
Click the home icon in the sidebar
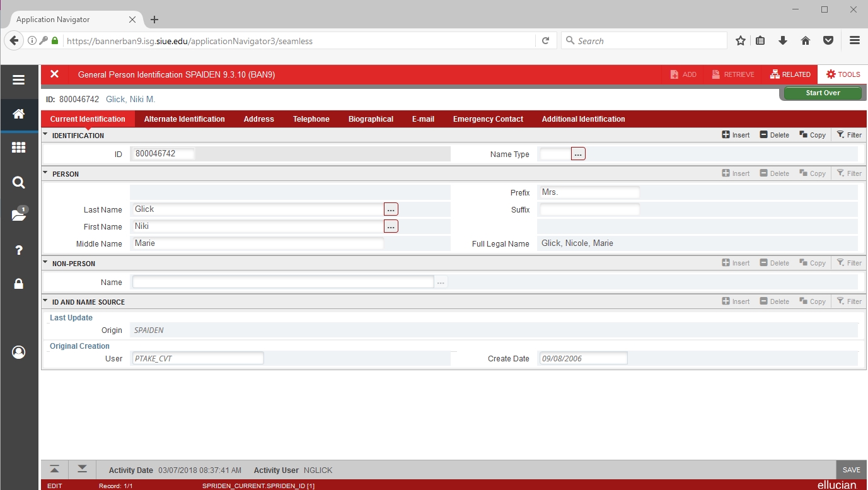point(18,114)
